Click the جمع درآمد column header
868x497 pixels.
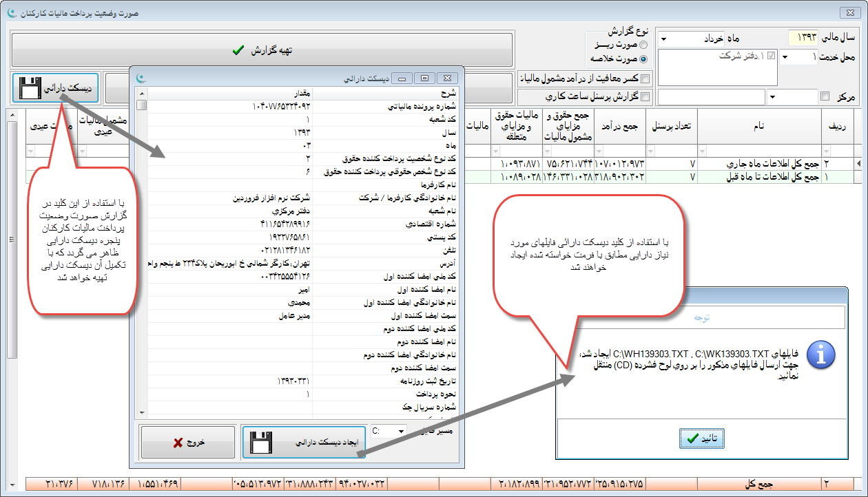tap(619, 126)
